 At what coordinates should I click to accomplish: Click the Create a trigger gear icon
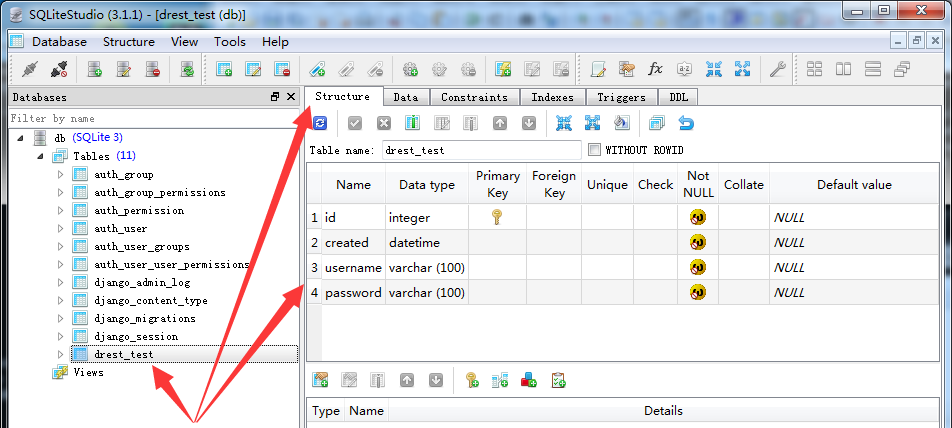[410, 69]
